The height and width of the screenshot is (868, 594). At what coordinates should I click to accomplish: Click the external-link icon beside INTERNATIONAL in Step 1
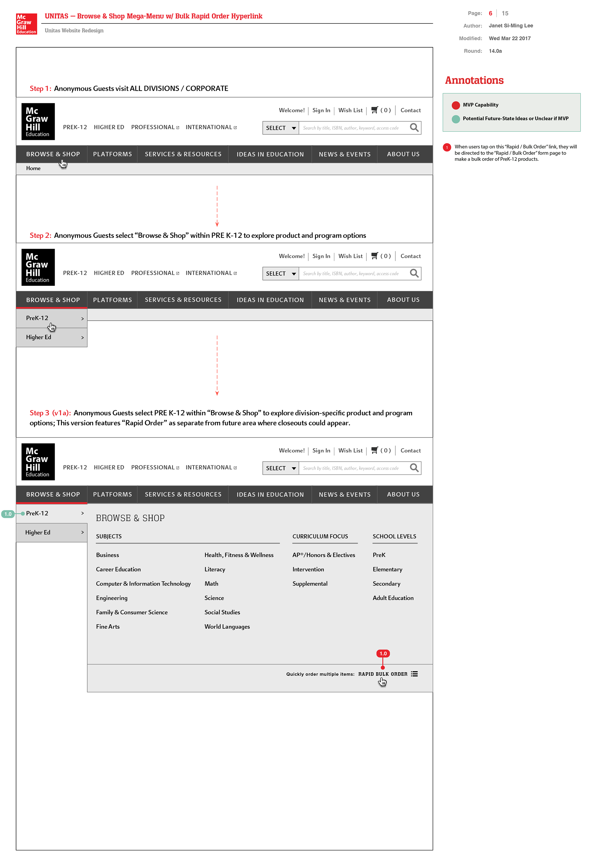click(x=235, y=128)
